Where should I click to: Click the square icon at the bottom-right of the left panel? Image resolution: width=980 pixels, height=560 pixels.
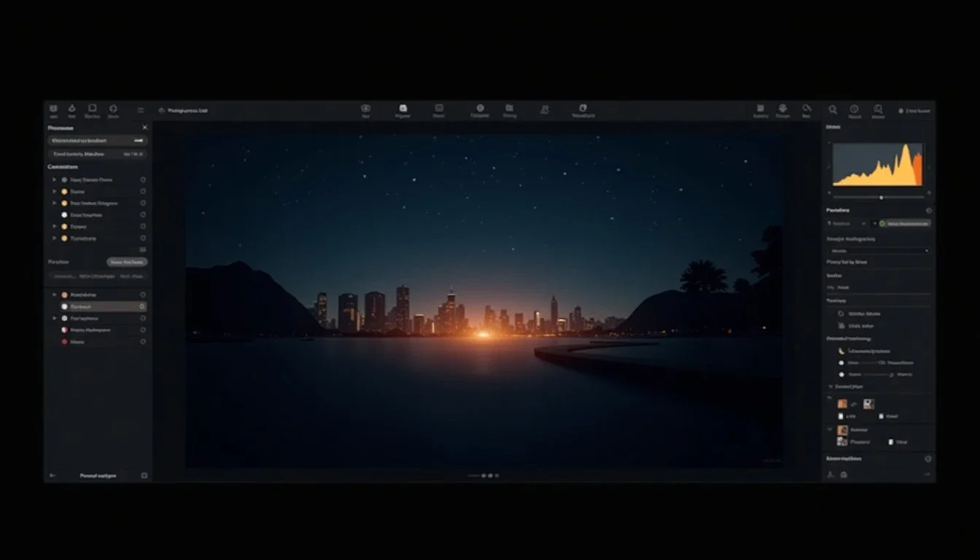pyautogui.click(x=144, y=475)
